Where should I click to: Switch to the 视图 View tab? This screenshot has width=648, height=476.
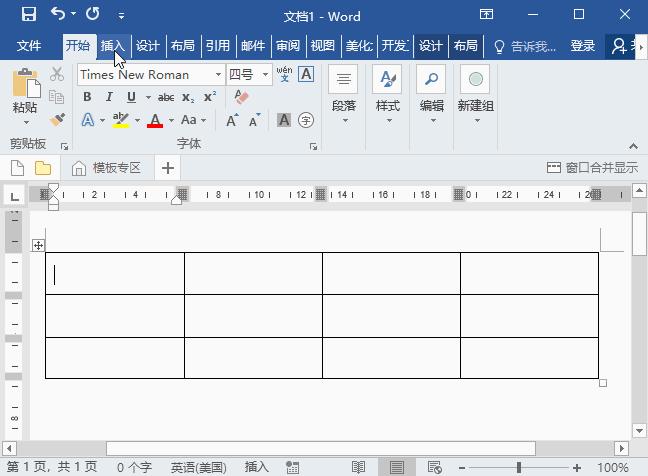(x=323, y=45)
